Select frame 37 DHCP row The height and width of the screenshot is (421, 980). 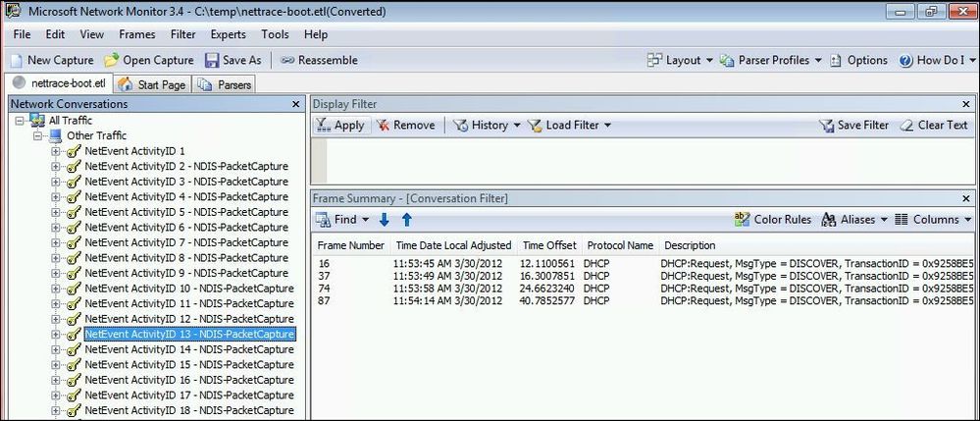pos(644,276)
